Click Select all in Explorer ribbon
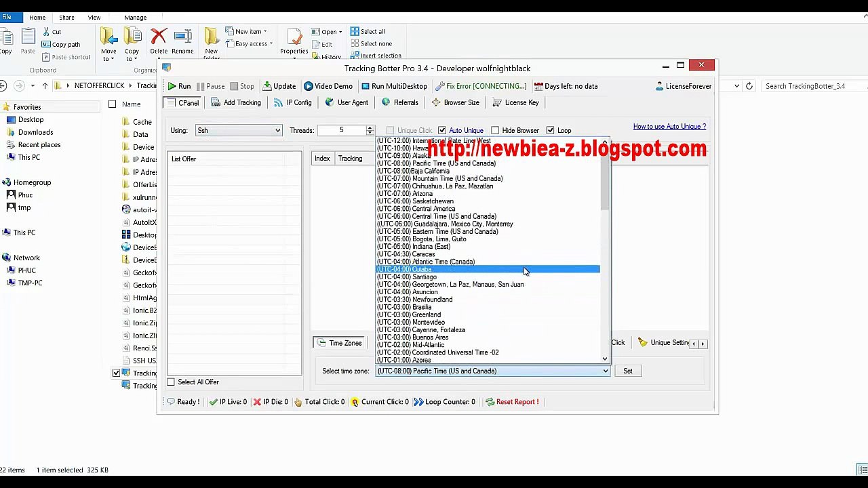This screenshot has height=488, width=868. (x=367, y=31)
